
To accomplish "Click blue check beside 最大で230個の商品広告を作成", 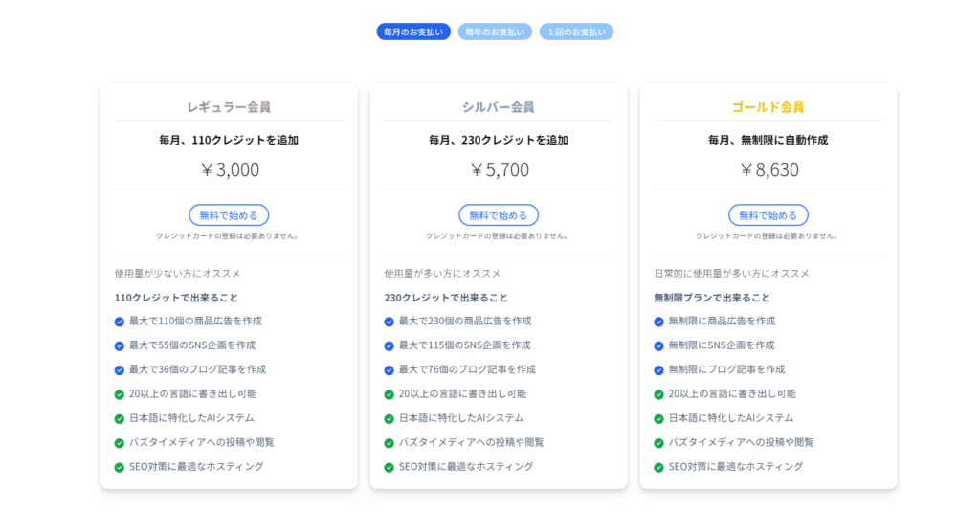I will pos(389,322).
